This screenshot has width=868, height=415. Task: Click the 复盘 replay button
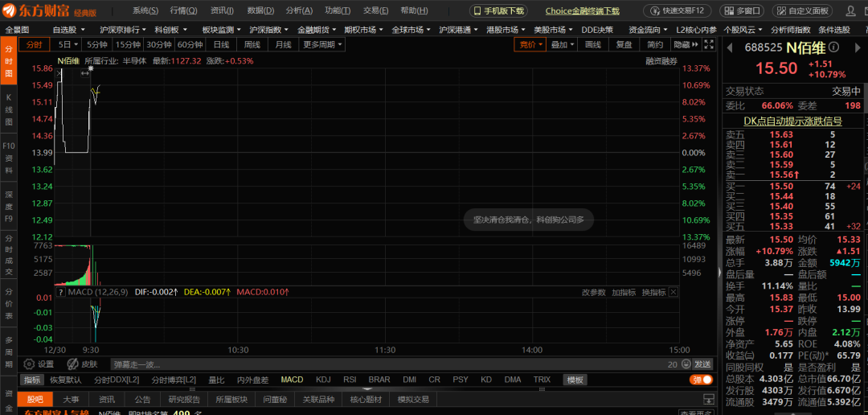click(624, 45)
